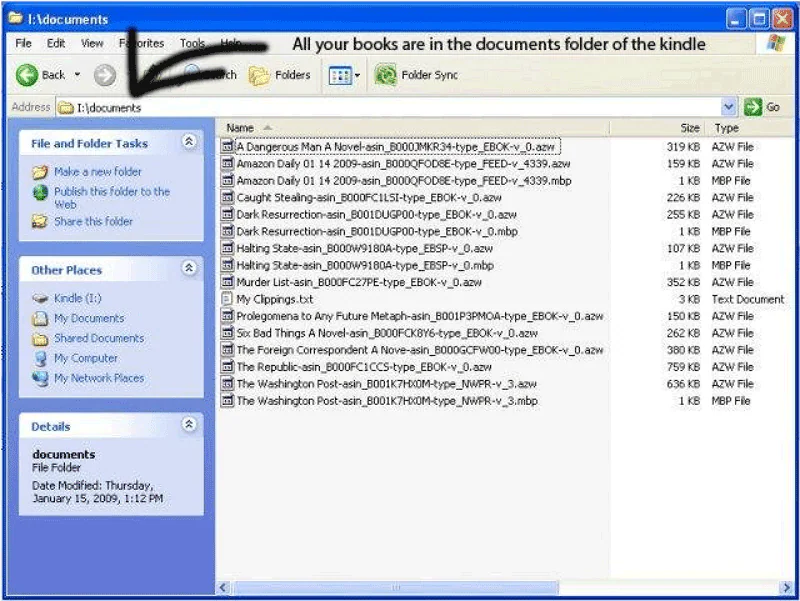Open My Documents link

point(89,318)
